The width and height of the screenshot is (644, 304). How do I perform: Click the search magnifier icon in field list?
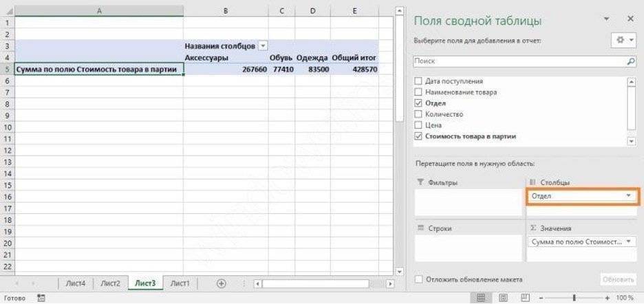(631, 61)
